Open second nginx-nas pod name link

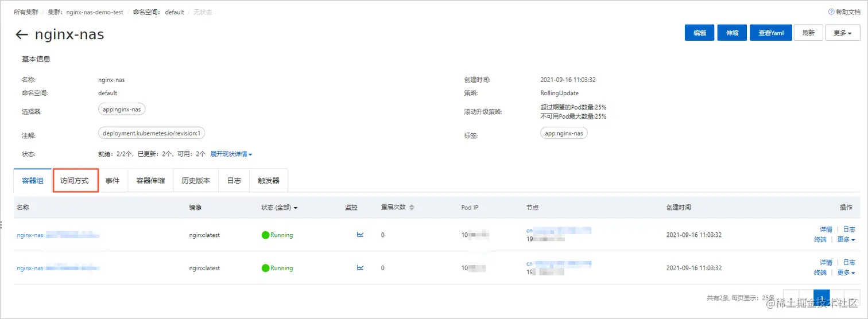click(x=59, y=268)
